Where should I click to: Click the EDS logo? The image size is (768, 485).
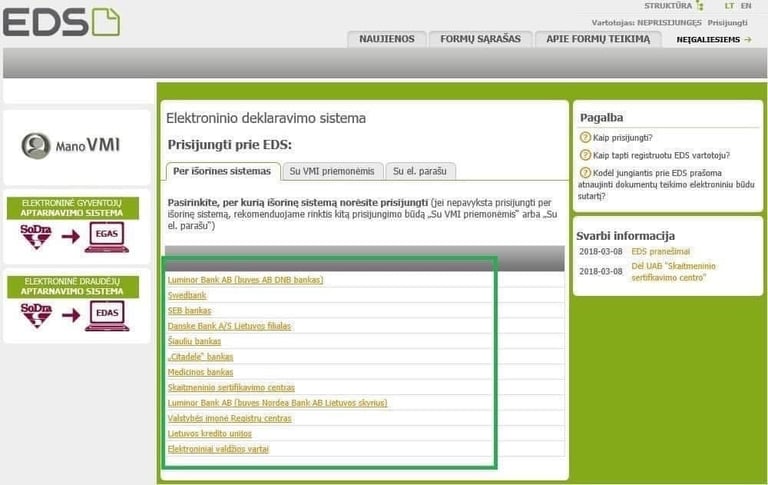(x=61, y=22)
